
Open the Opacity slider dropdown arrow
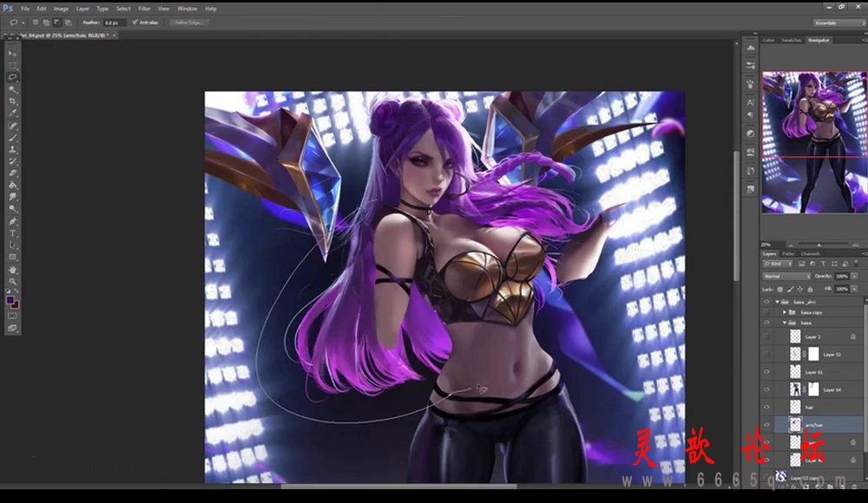tap(854, 276)
